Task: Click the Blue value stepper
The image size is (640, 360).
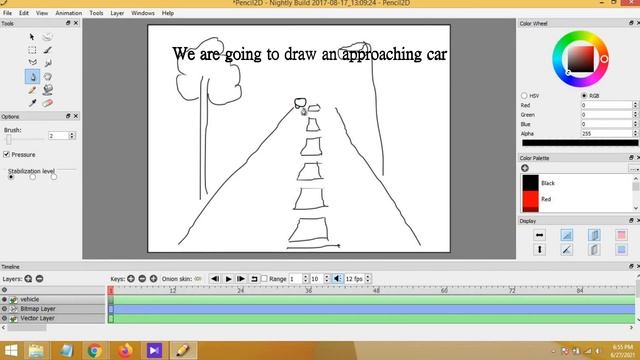Action: 635,124
